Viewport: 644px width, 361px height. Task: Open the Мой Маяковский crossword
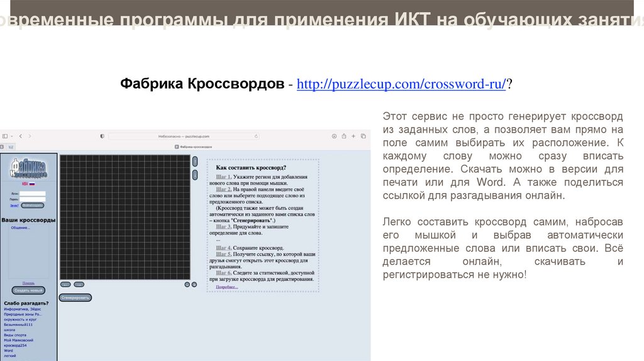coord(18,340)
